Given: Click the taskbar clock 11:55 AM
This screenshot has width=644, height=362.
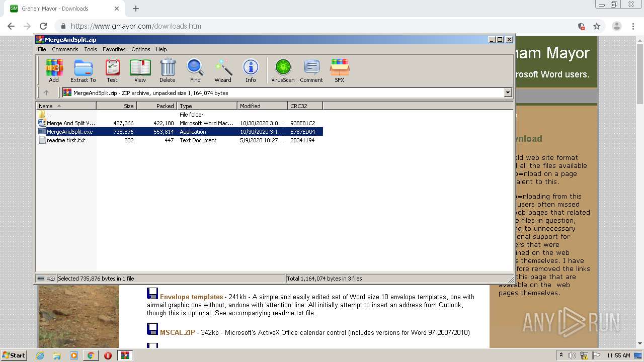Looking at the screenshot, I should click(618, 355).
